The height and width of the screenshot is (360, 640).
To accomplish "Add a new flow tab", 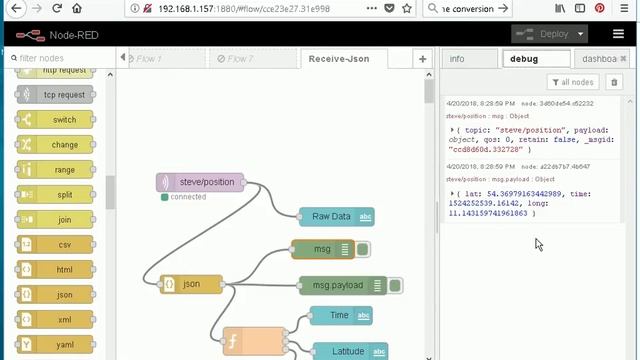I will point(422,59).
